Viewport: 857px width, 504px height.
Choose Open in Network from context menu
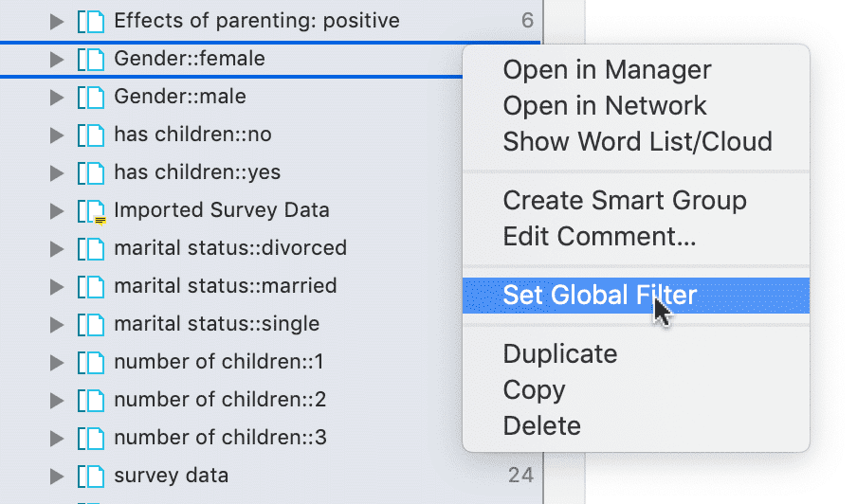coord(636,105)
